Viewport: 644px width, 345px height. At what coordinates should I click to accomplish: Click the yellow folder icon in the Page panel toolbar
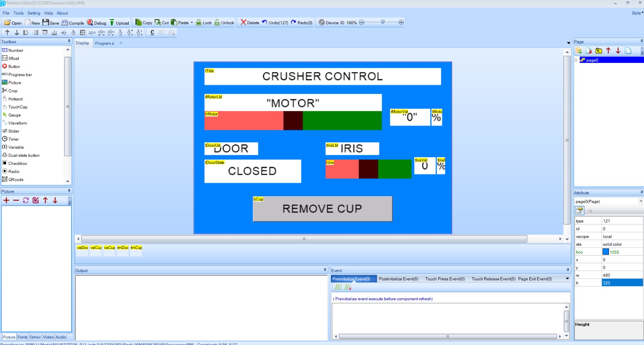(x=599, y=51)
